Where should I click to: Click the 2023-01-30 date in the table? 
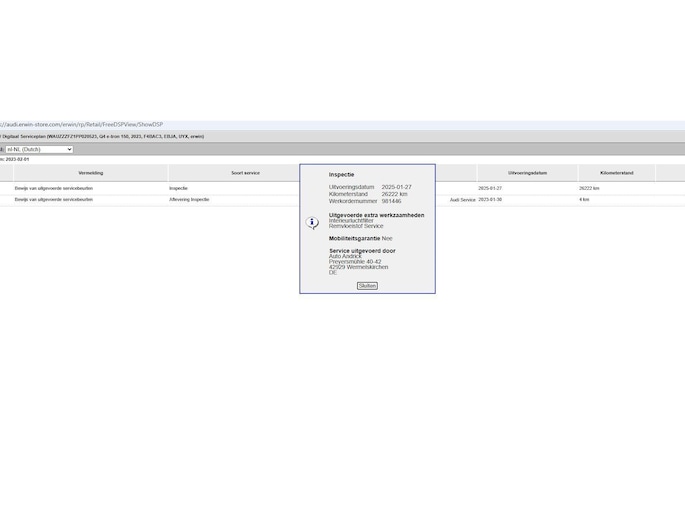(x=490, y=199)
